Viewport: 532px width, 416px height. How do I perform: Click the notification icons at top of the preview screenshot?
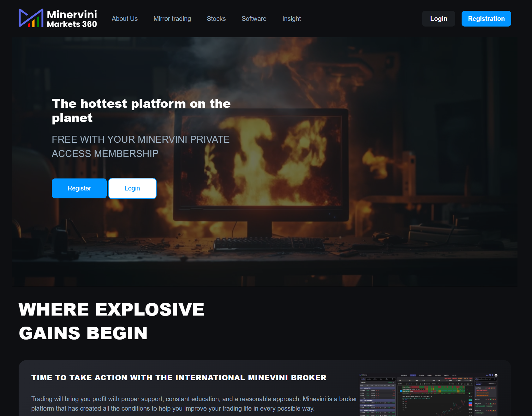pos(489,375)
